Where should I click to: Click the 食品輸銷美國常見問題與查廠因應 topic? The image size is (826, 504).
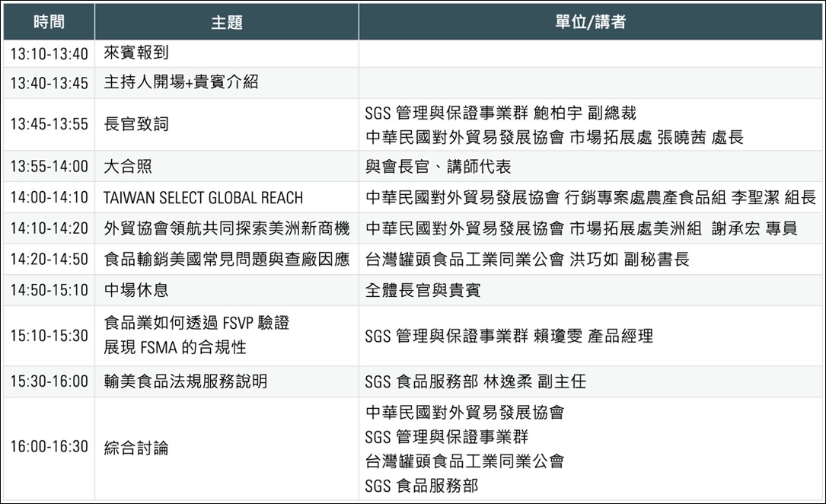[227, 260]
